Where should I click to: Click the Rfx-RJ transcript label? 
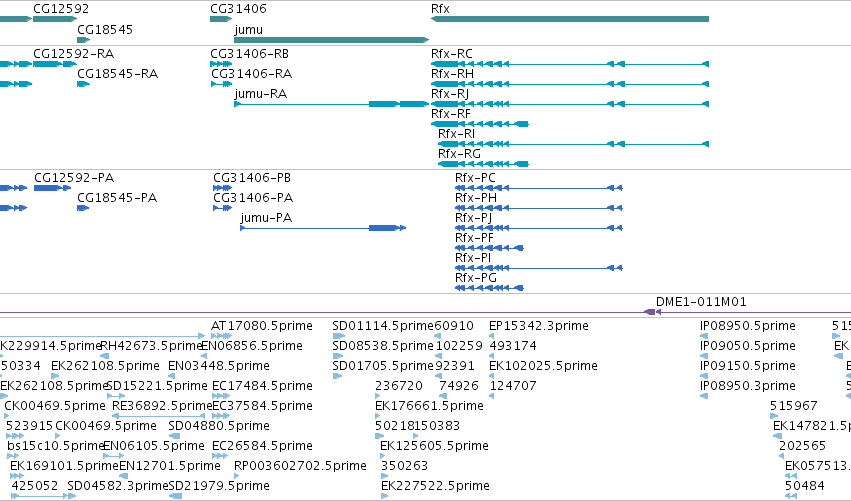[x=450, y=94]
